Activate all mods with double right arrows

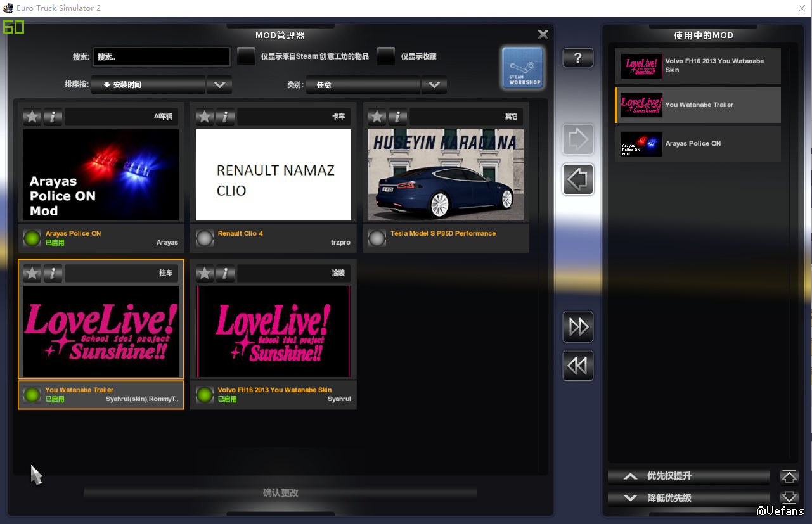tap(577, 327)
